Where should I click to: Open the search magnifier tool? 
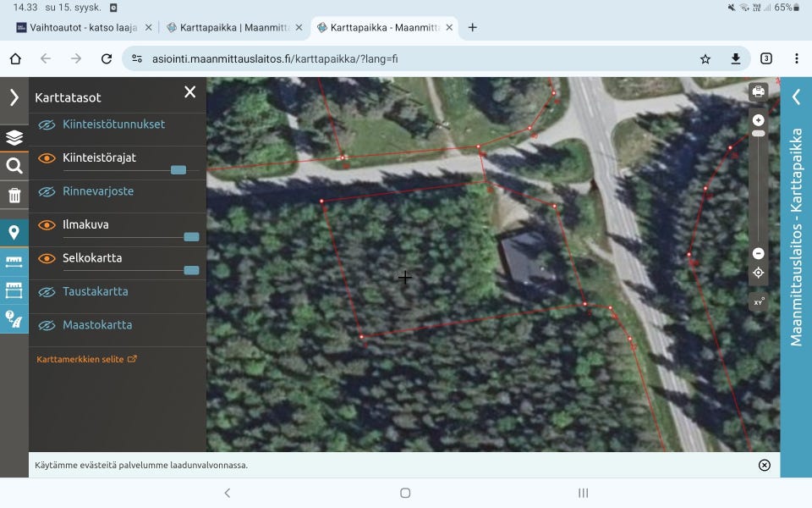pyautogui.click(x=14, y=166)
